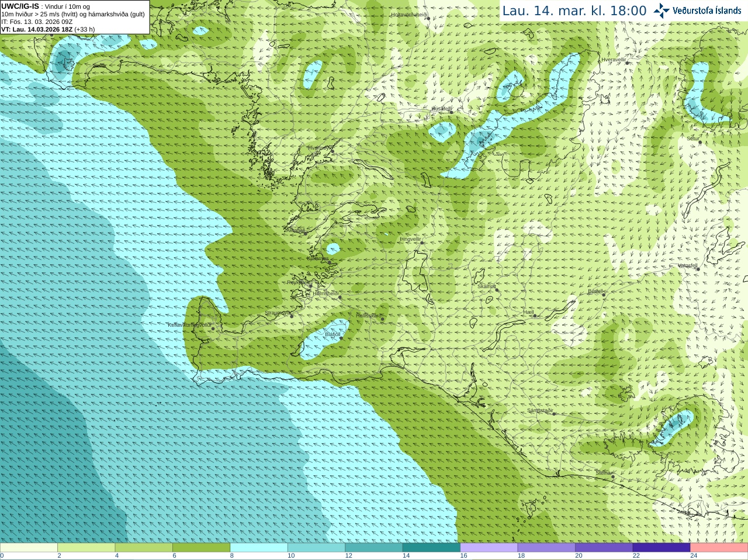
Task: Select the Hellisskarð station label
Action: click(368, 316)
